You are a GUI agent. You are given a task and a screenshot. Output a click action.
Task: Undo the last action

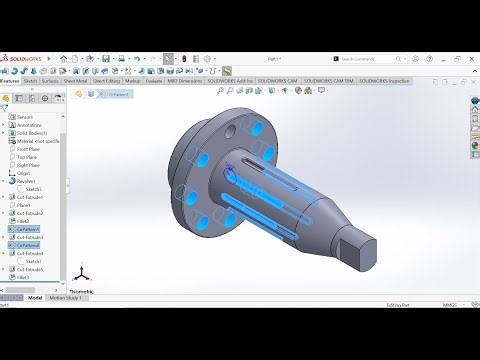coord(137,59)
